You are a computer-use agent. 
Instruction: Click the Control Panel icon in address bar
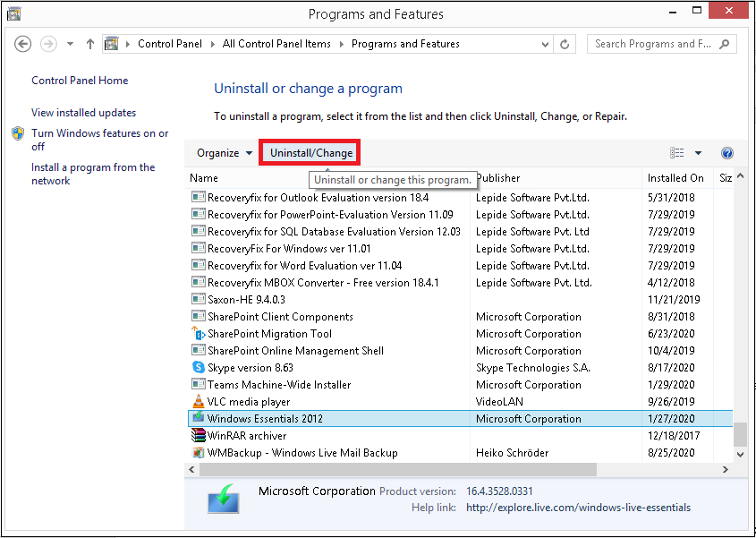(111, 44)
